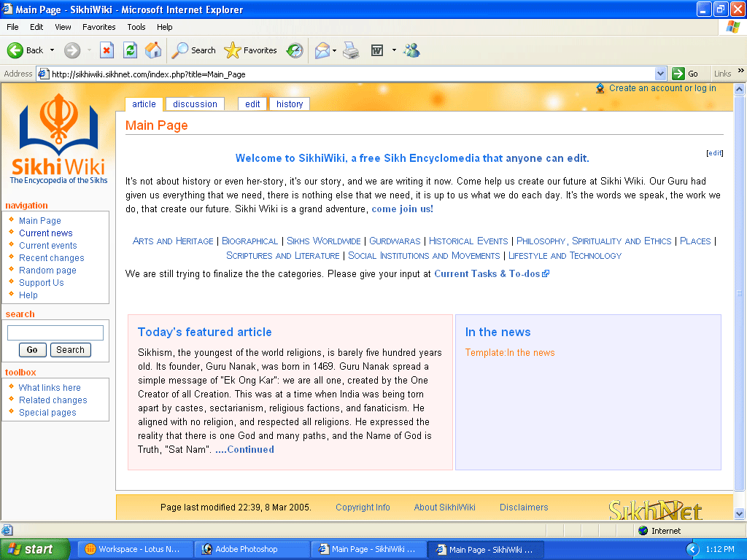Click the SikhiWiki logo
Screen dimensions: 747x560
(58, 139)
